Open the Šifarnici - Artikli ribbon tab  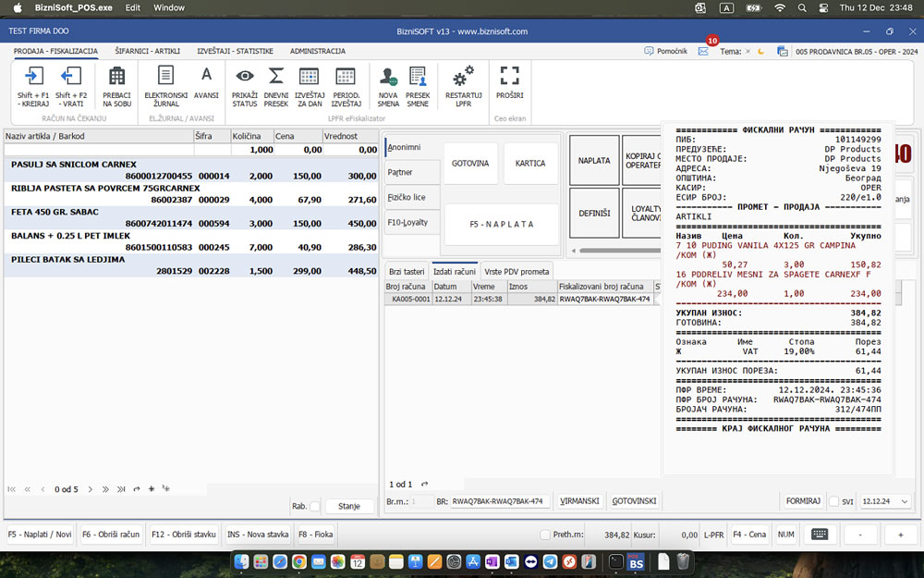[148, 51]
